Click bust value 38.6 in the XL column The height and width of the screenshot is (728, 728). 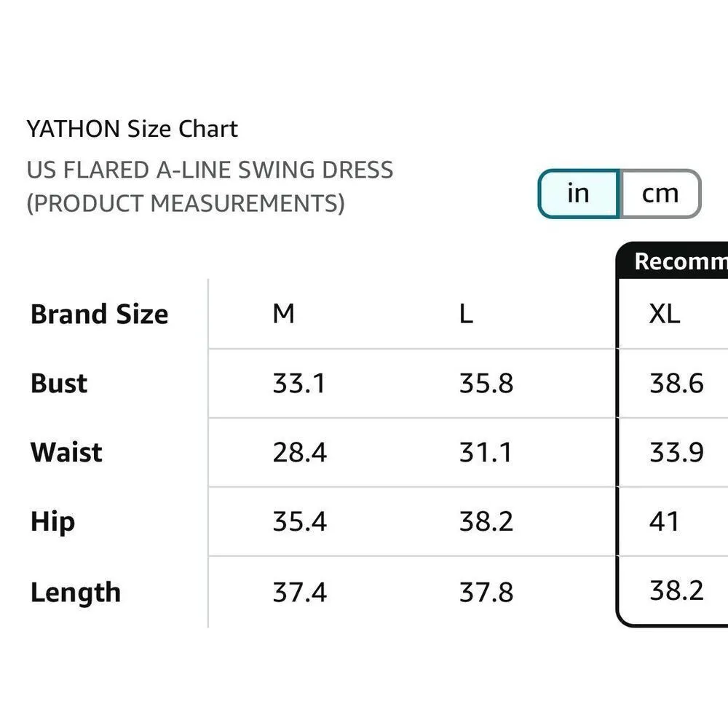coord(676,383)
